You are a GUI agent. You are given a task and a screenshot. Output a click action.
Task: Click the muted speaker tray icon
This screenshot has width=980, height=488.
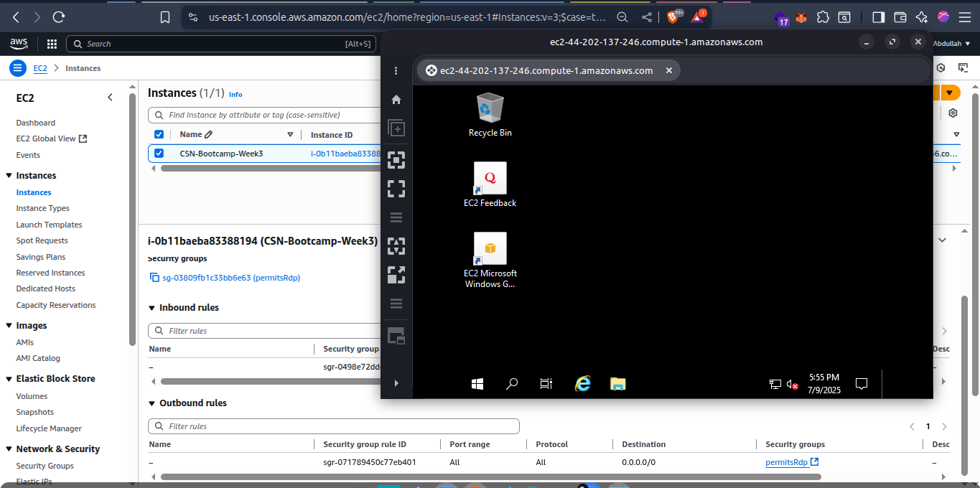tap(793, 384)
